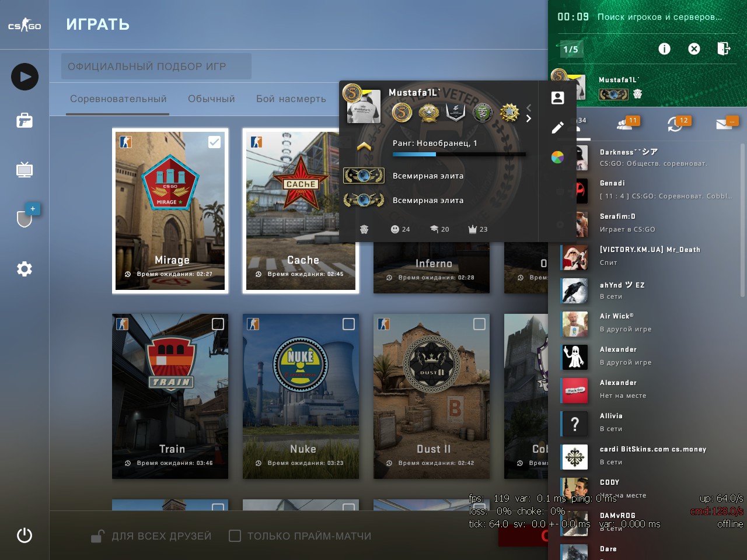747x560 pixels.
Task: Expand medals list with right chevron
Action: pyautogui.click(x=529, y=118)
